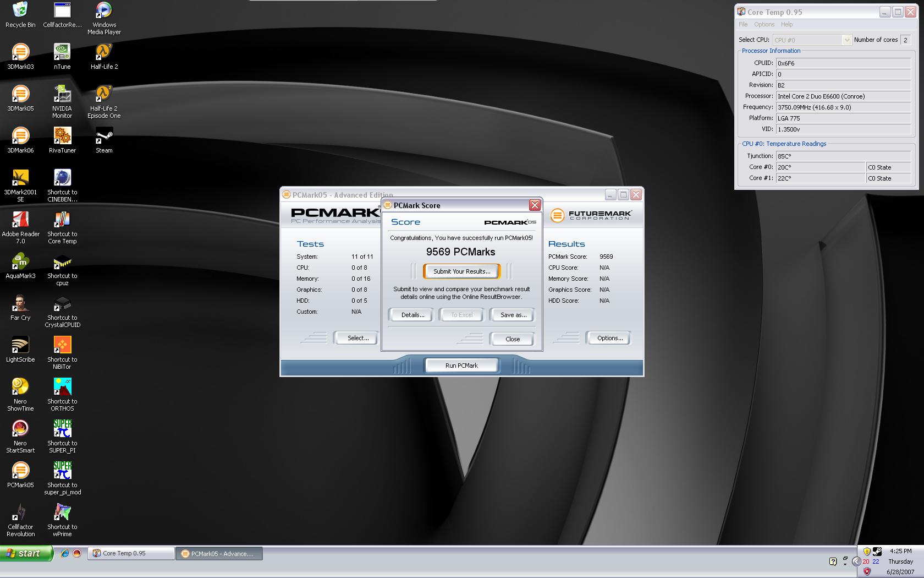Click the Number of cores field

tap(905, 40)
